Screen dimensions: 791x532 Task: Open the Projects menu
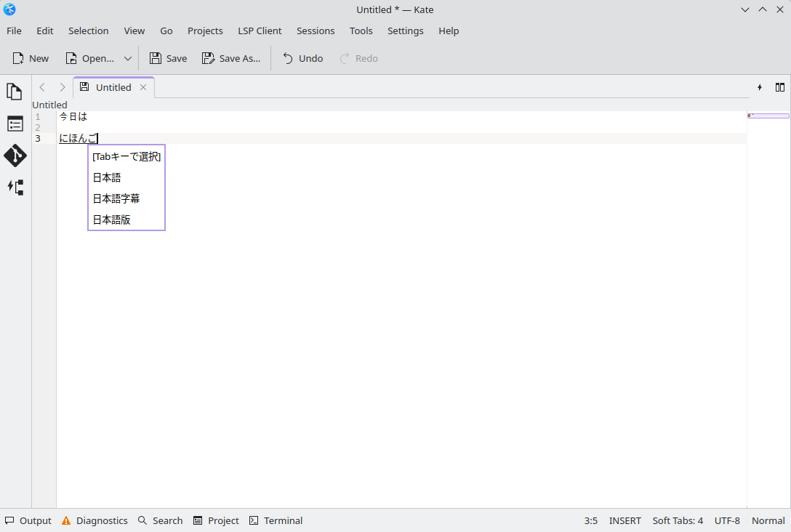(205, 31)
